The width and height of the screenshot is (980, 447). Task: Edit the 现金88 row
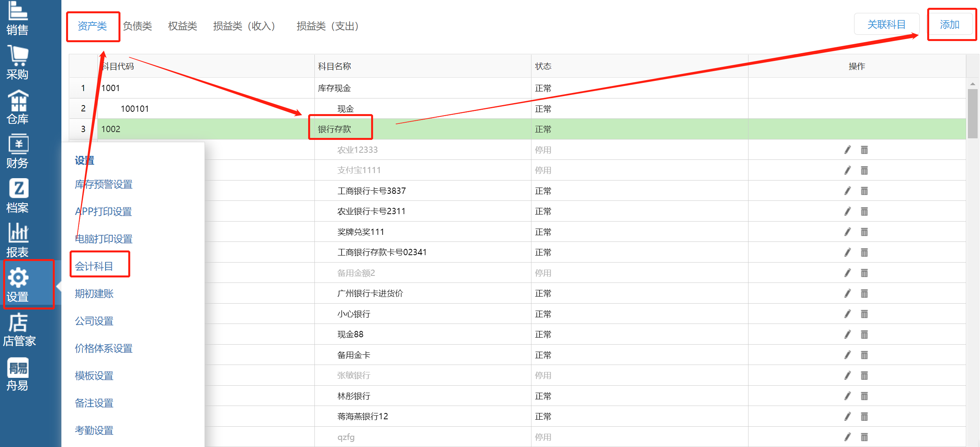(847, 334)
